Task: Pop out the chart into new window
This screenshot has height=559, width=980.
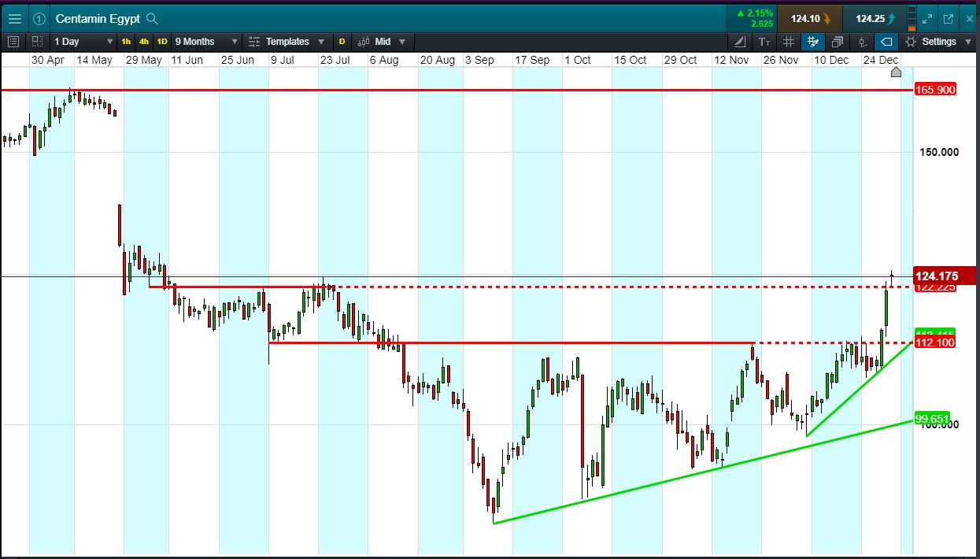Action: click(x=949, y=18)
